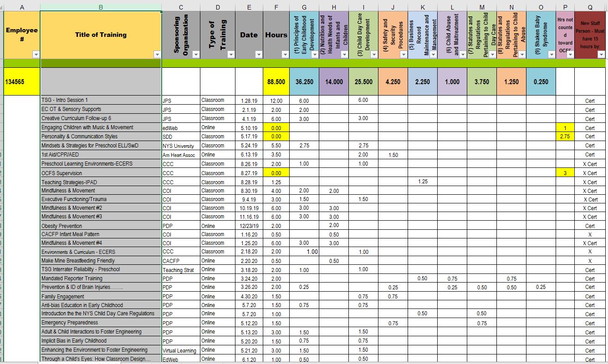This screenshot has width=608, height=364.
Task: Select column C header
Action: pyautogui.click(x=181, y=7)
